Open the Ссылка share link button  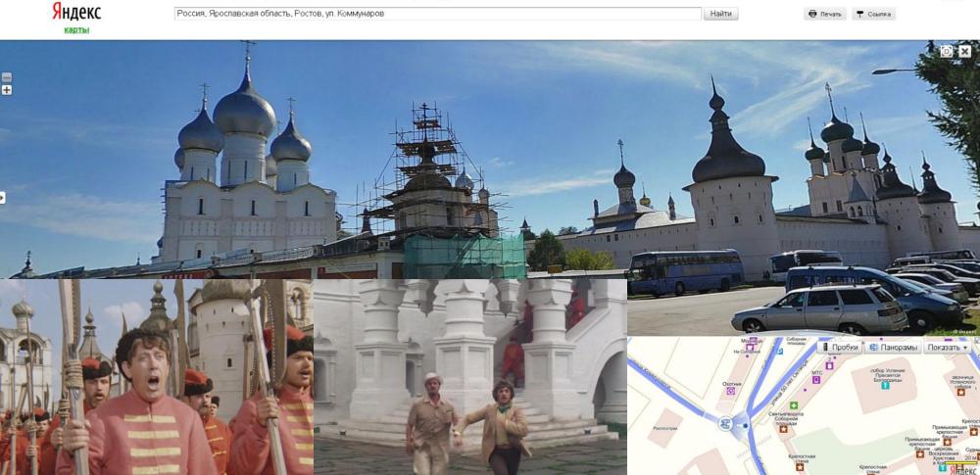point(873,14)
